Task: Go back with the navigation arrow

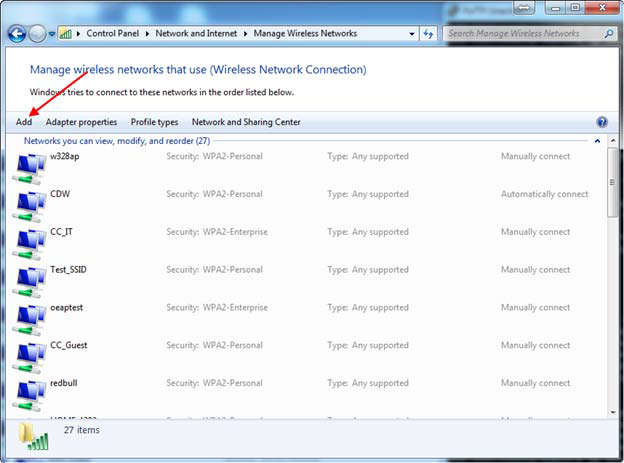Action: [x=17, y=34]
